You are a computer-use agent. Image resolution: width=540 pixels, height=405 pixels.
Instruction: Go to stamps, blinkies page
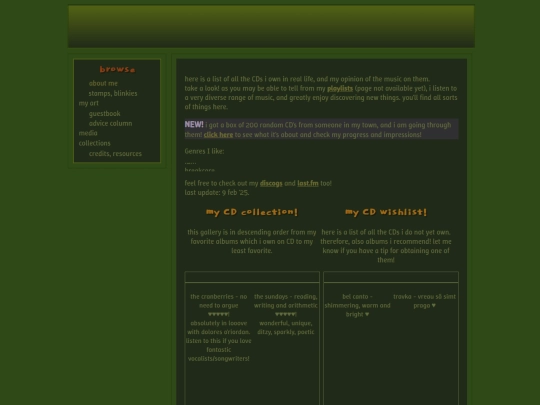(x=113, y=93)
